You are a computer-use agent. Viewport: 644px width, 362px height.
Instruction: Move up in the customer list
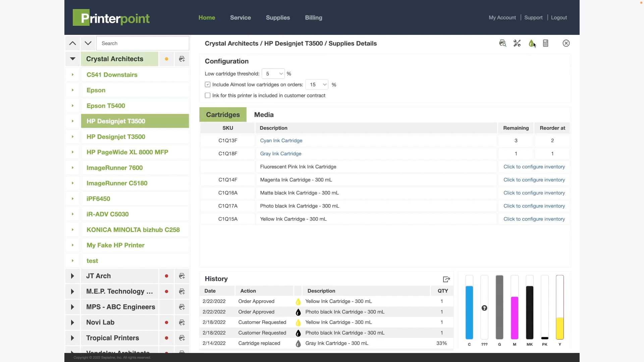coord(72,43)
